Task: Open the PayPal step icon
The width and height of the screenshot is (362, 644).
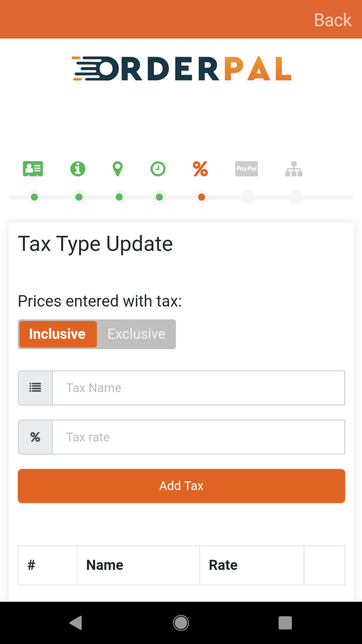Action: tap(246, 169)
